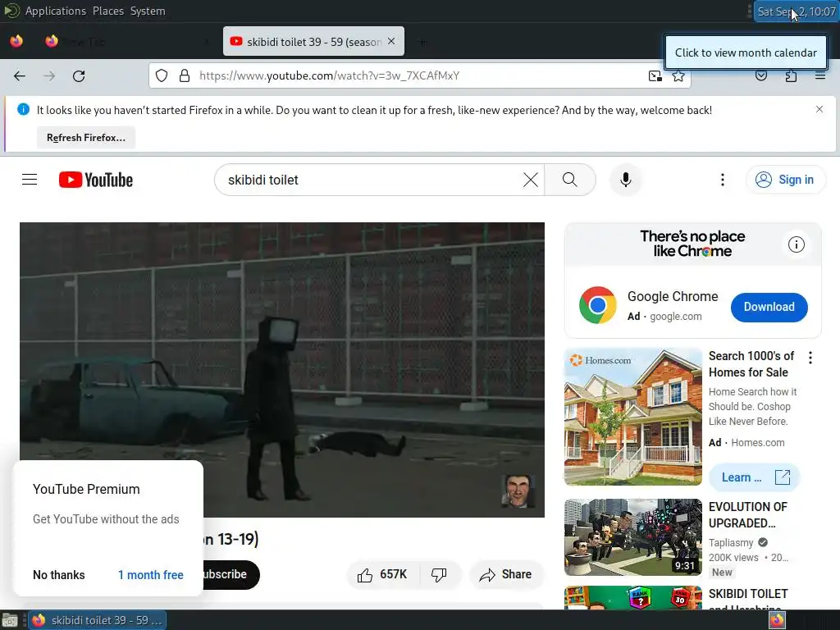Bookmark this page with the star icon

pos(678,75)
